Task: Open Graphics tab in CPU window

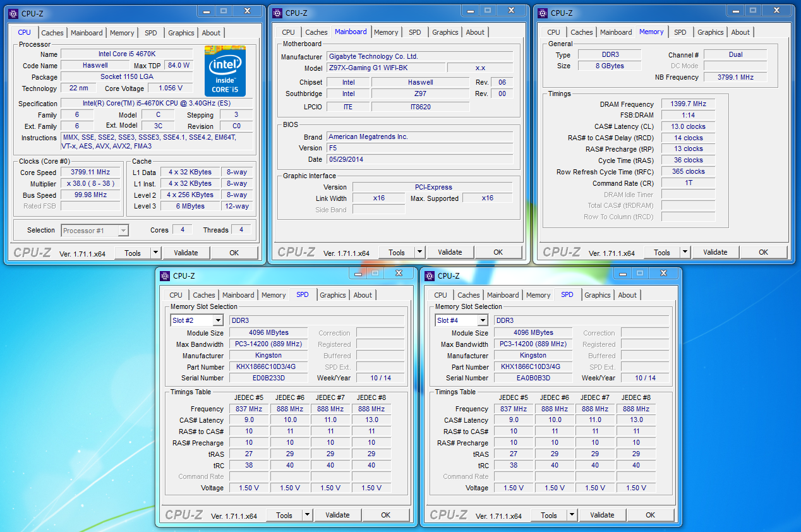Action: (x=181, y=33)
